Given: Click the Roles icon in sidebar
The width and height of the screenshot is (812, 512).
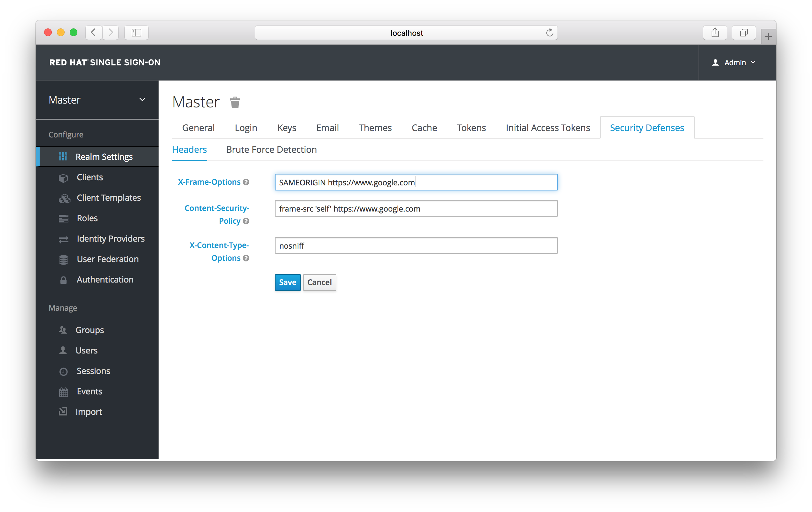Looking at the screenshot, I should pos(64,218).
